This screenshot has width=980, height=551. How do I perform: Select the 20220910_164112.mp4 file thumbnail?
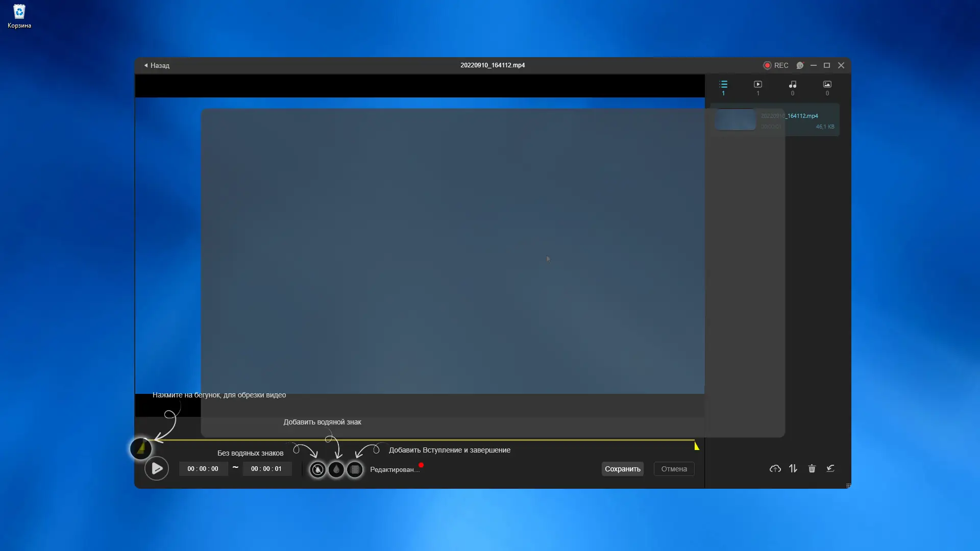tap(736, 120)
